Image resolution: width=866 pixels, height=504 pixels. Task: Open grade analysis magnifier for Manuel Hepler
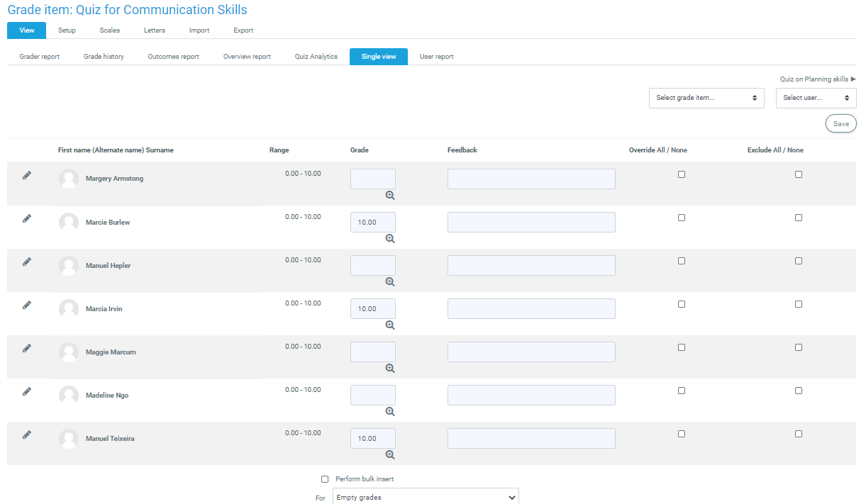(x=389, y=282)
